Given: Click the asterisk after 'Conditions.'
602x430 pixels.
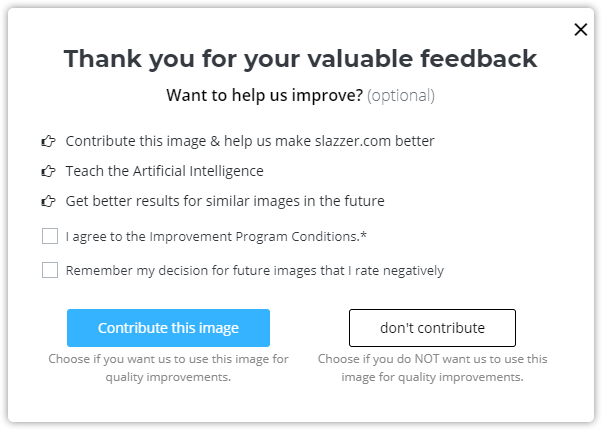Looking at the screenshot, I should coord(363,235).
